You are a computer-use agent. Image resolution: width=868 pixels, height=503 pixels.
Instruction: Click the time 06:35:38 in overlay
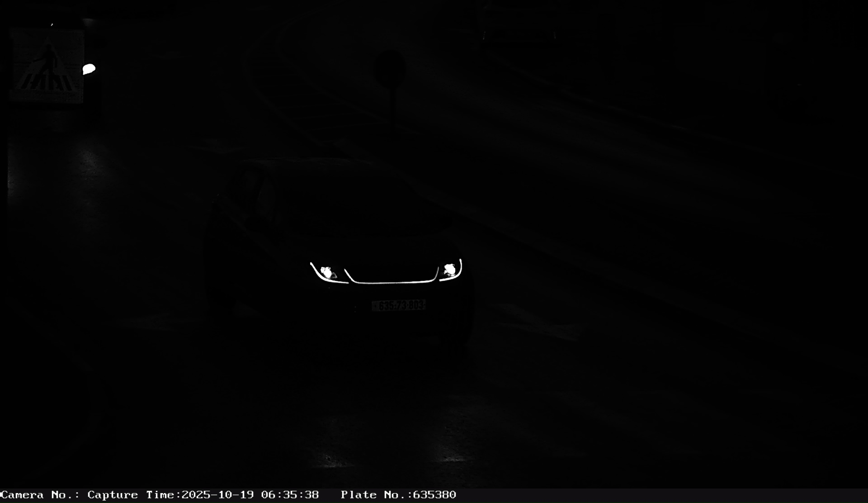[290, 495]
